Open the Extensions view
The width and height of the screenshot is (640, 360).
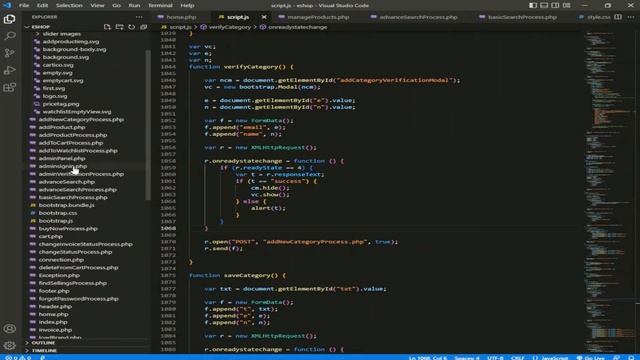[9, 87]
